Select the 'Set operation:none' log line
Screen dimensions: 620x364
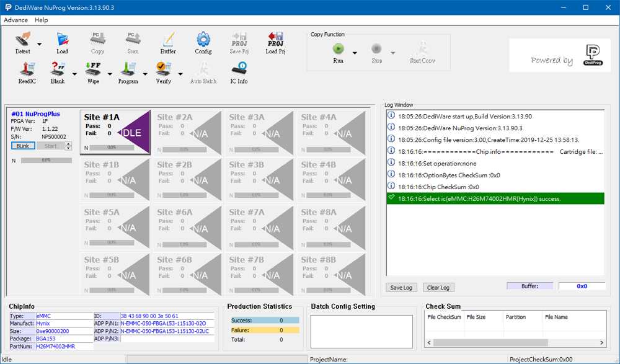[x=495, y=164]
